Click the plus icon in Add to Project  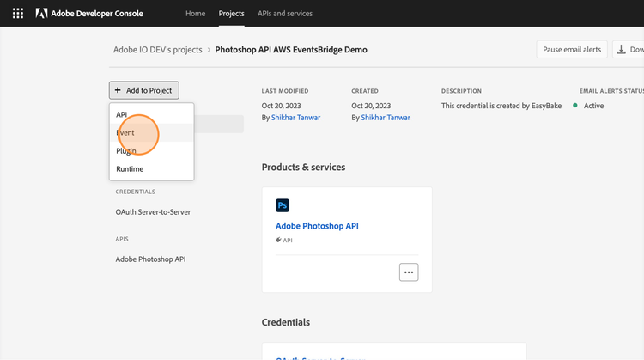pos(118,90)
